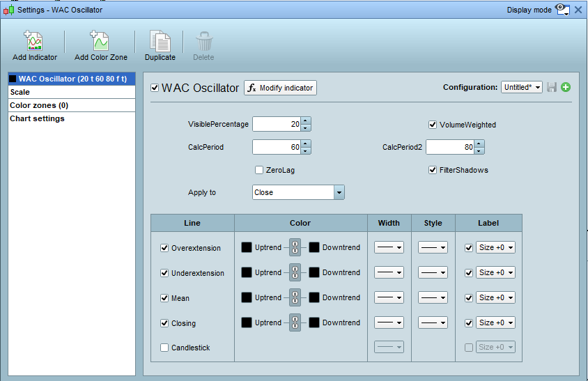Screen dimensions: 588x381
Task: Open Underextension label size dropdown
Action: tap(495, 272)
